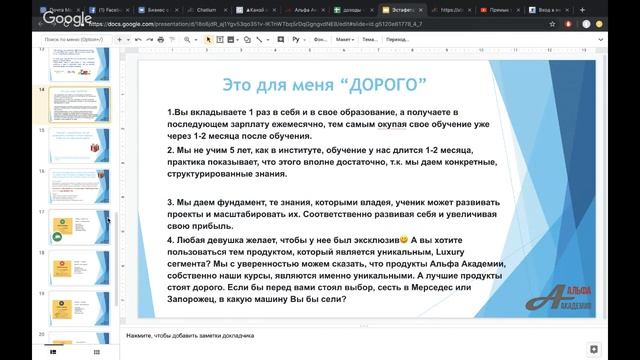Click the Py input tools button
The image size is (640, 360).
click(x=296, y=40)
